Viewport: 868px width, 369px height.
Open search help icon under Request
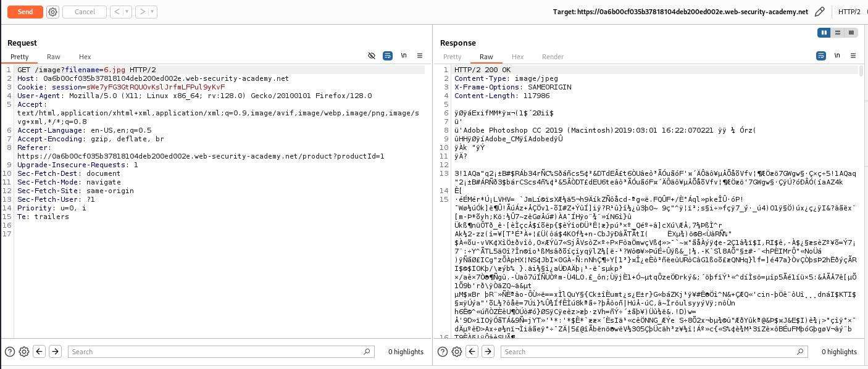[10, 352]
